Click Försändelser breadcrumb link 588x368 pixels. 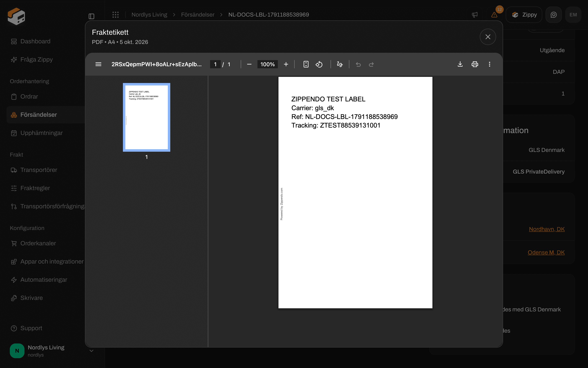(198, 15)
